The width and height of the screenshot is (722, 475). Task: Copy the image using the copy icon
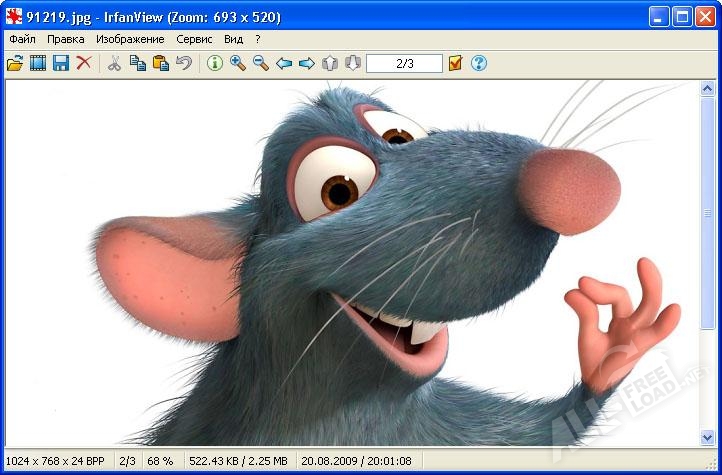(x=137, y=63)
